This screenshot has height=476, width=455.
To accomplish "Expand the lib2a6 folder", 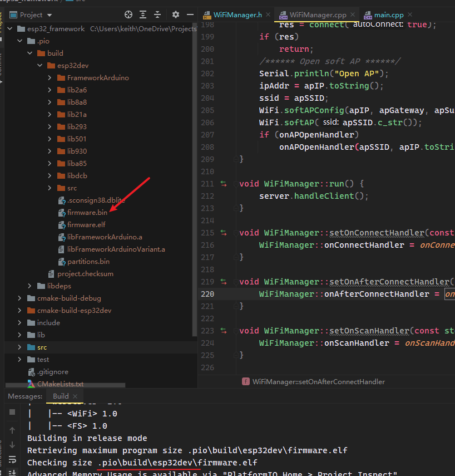I will (x=50, y=90).
